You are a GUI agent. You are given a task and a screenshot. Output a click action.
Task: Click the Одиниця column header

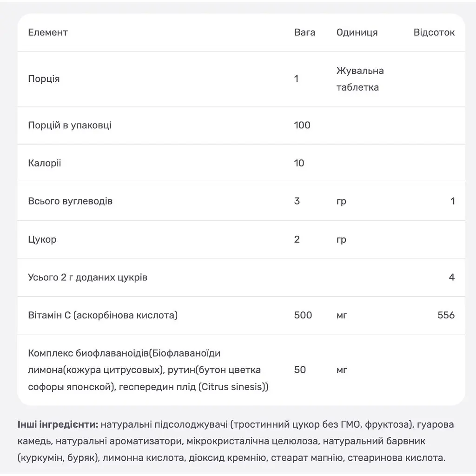pos(357,33)
